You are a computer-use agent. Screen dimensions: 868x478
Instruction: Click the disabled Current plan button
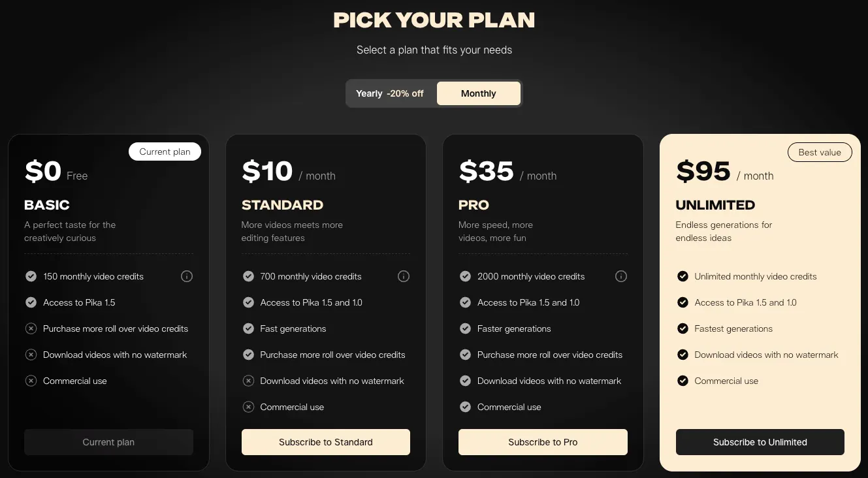pos(108,442)
